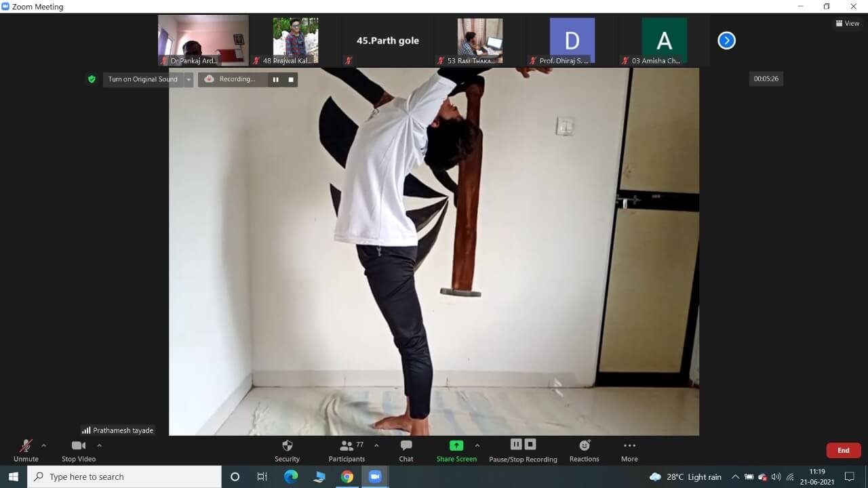Viewport: 868px width, 488px height.
Task: Stop Video camera button
Action: point(79,450)
